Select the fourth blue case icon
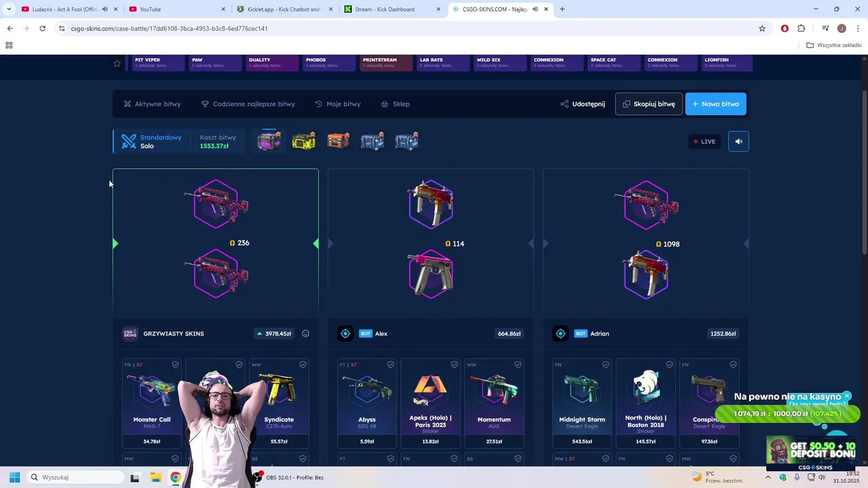868x488 pixels. pos(372,141)
